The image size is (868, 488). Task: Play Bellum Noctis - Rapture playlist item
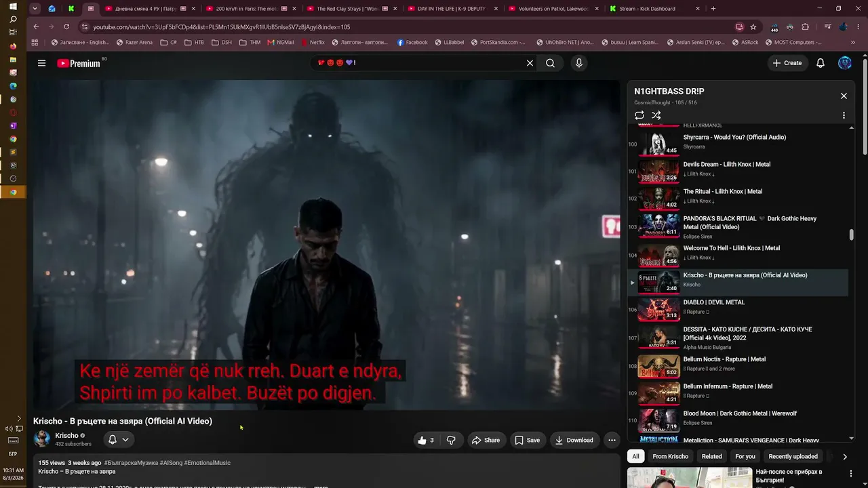click(738, 365)
